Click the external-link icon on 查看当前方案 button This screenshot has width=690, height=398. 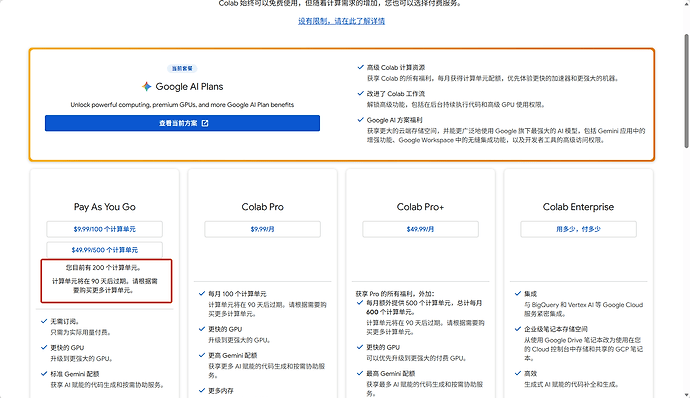[205, 123]
